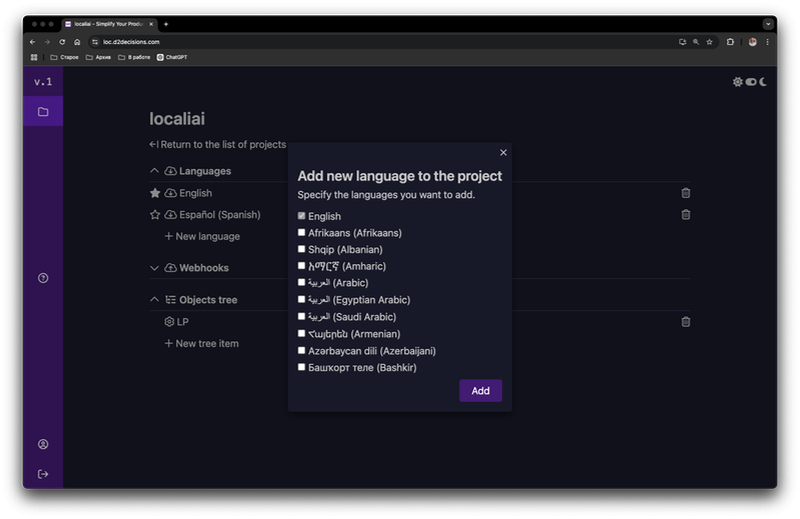Viewport: 800px width, 519px height.
Task: Click the LP tree item label
Action: coord(183,322)
